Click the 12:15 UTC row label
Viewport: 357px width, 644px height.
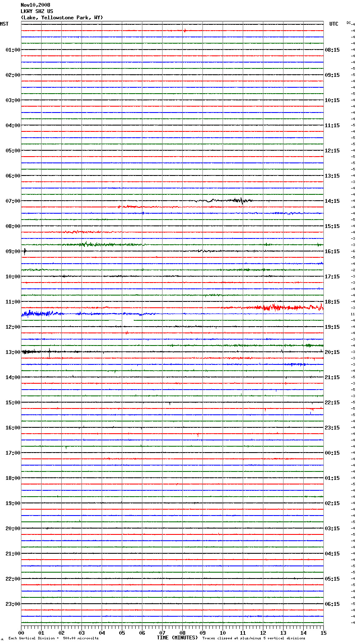(x=332, y=151)
